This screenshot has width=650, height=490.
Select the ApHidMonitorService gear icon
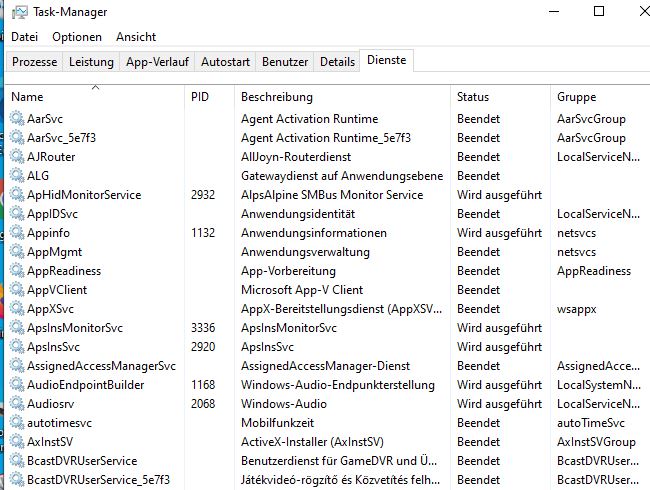pos(17,194)
